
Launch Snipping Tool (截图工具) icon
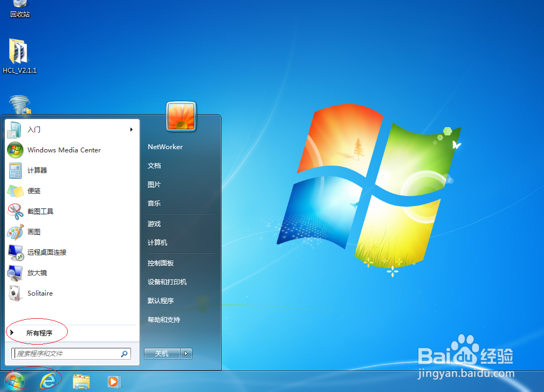tap(15, 212)
